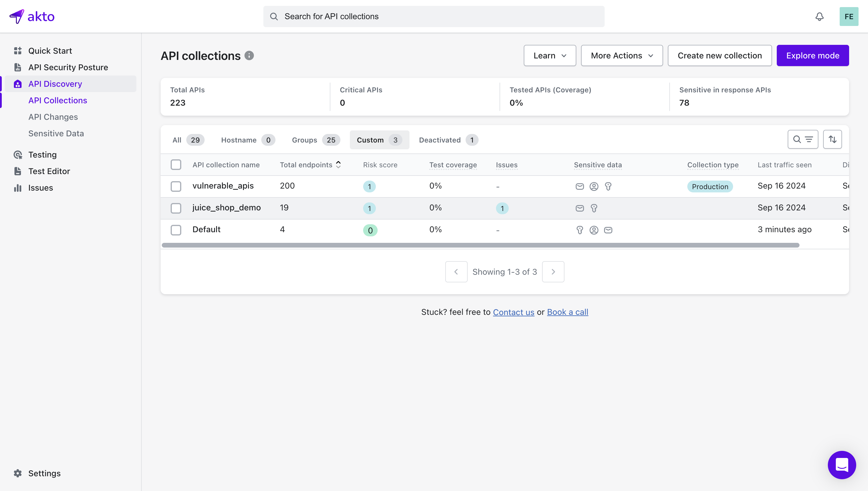Click the table's horizontal scrollbar
Image resolution: width=868 pixels, height=491 pixels.
click(x=480, y=245)
